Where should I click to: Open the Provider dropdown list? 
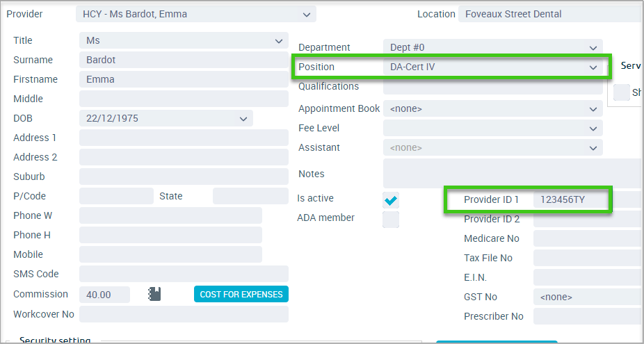pos(307,15)
